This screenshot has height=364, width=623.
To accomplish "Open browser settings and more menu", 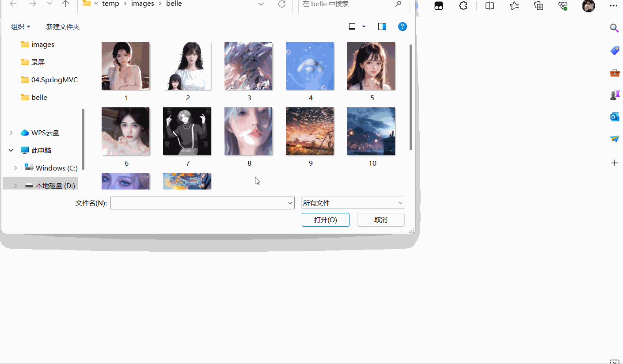I will tap(613, 6).
